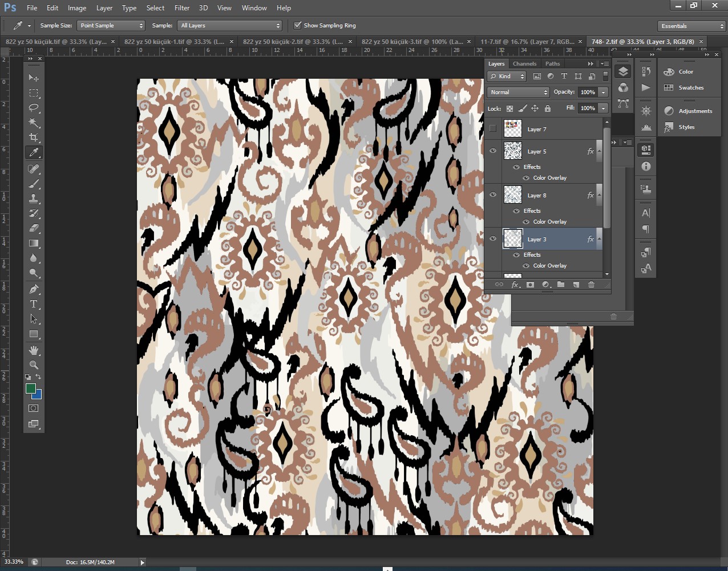728x571 pixels.
Task: Show Layer 7 by toggling visibility
Action: click(493, 129)
